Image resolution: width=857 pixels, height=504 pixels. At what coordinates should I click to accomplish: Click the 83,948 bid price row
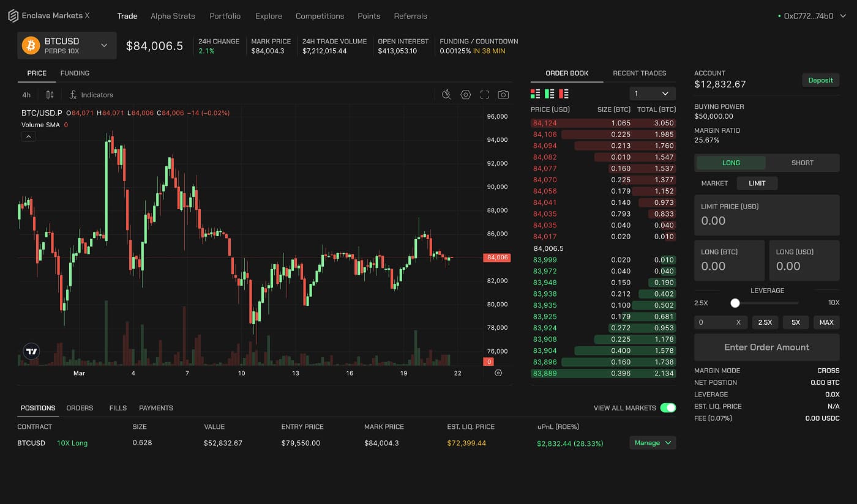(603, 283)
